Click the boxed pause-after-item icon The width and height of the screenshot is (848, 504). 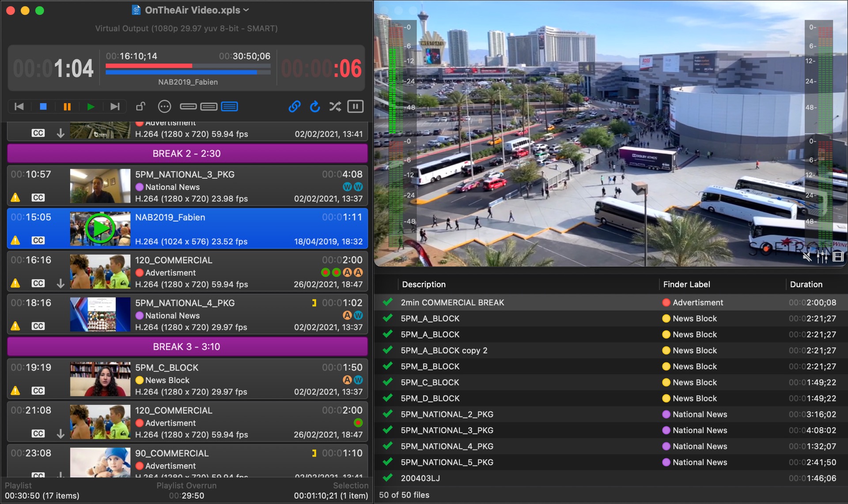pyautogui.click(x=356, y=106)
